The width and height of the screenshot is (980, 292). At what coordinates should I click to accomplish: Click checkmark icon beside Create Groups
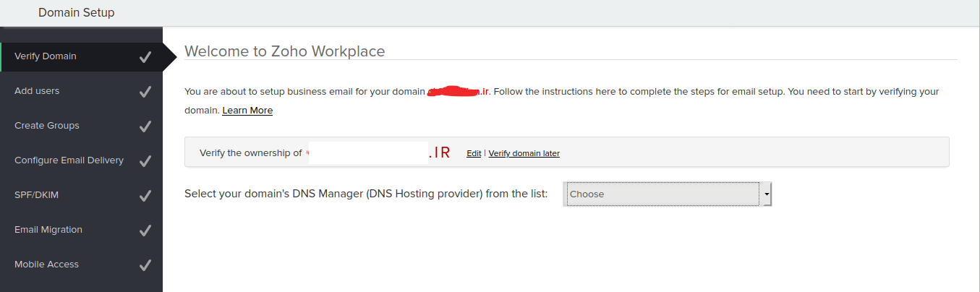pyautogui.click(x=145, y=126)
